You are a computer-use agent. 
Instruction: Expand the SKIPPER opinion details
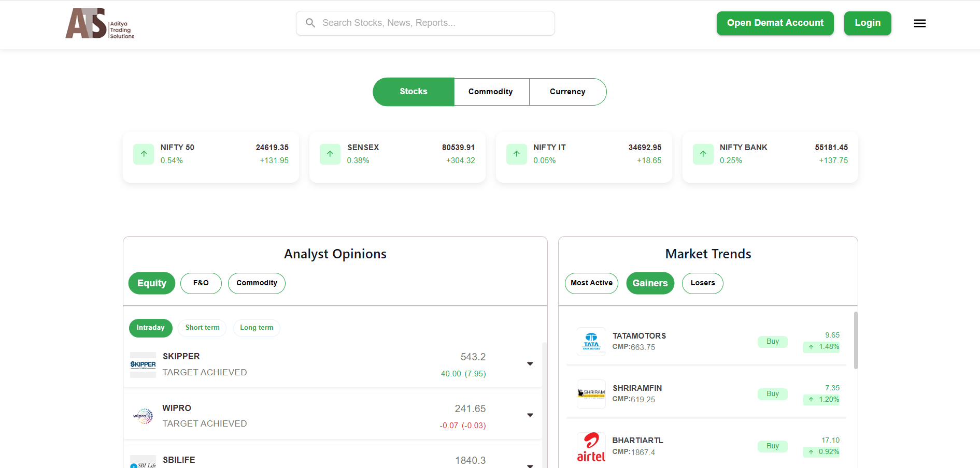point(530,364)
